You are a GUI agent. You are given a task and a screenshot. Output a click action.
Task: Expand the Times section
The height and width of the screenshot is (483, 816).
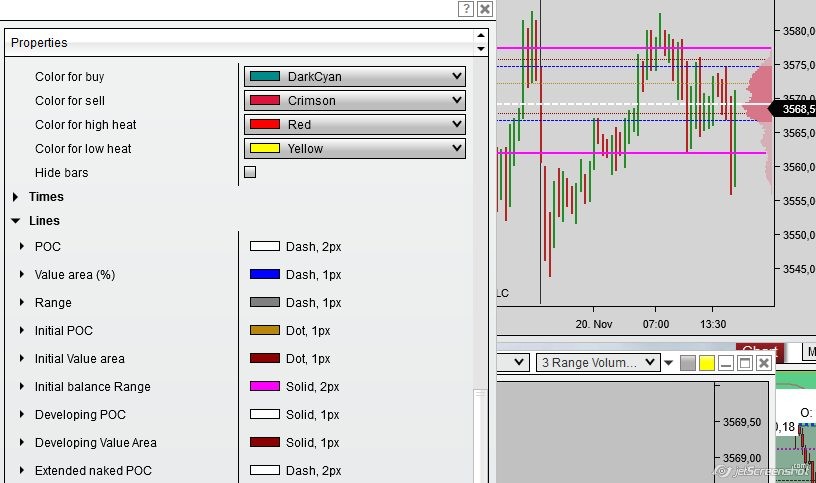click(15, 197)
